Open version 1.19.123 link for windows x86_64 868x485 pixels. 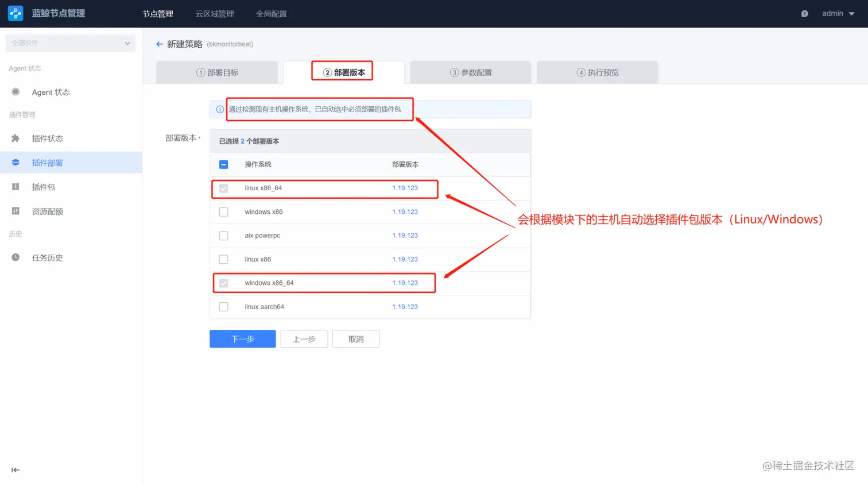tap(405, 283)
